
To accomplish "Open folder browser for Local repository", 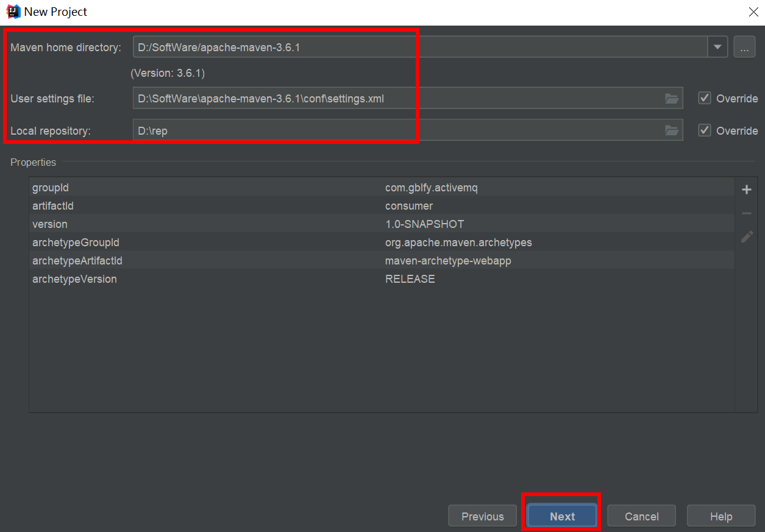I will (x=671, y=130).
